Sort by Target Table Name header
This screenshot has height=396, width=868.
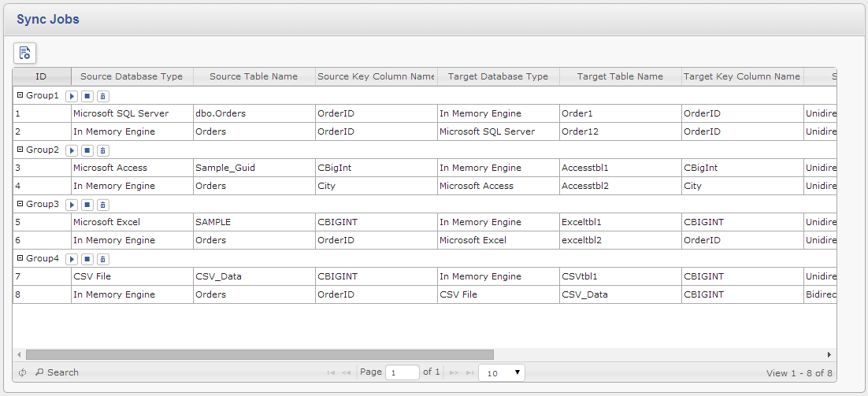(x=620, y=76)
